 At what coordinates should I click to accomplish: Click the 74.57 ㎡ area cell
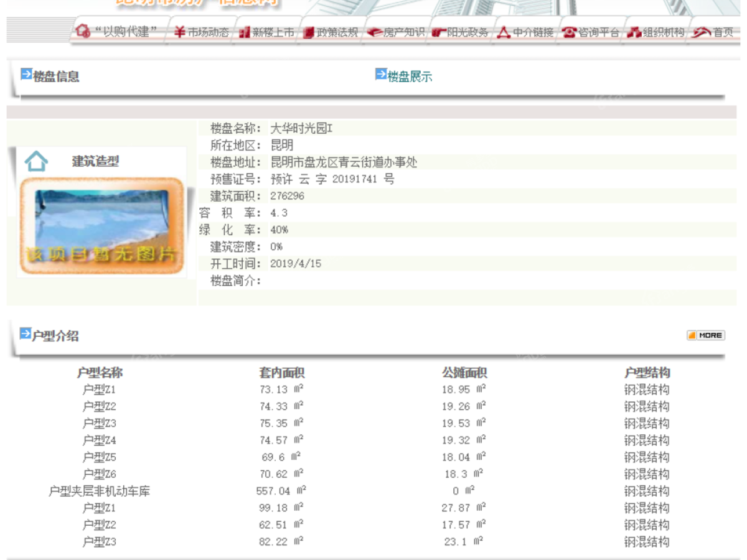point(281,440)
